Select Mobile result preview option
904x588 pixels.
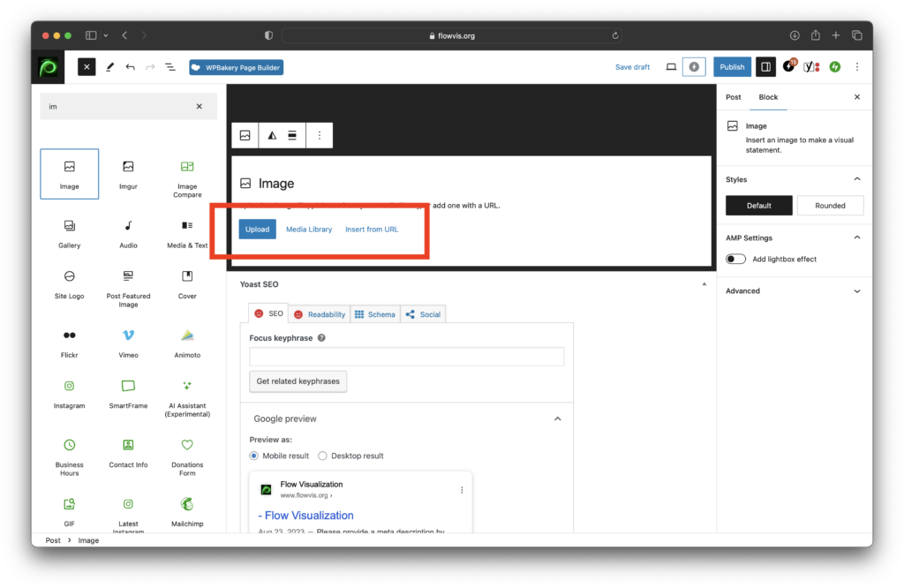[254, 456]
